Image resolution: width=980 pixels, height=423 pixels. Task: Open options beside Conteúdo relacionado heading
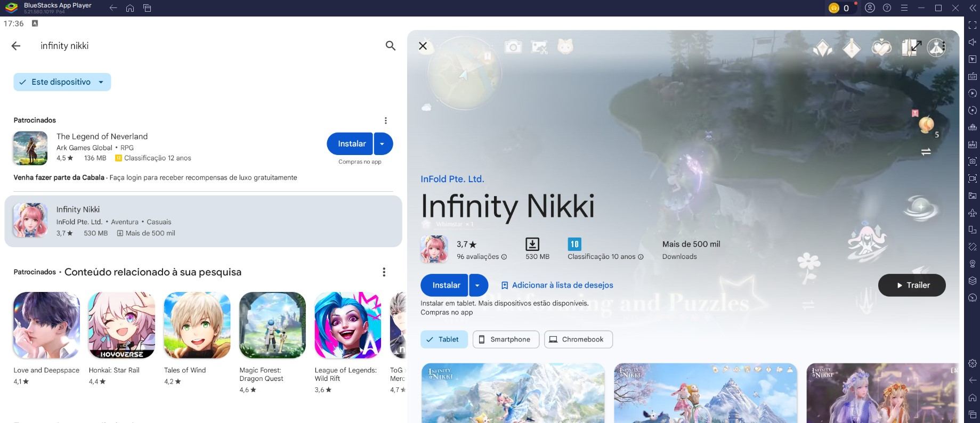pyautogui.click(x=384, y=272)
